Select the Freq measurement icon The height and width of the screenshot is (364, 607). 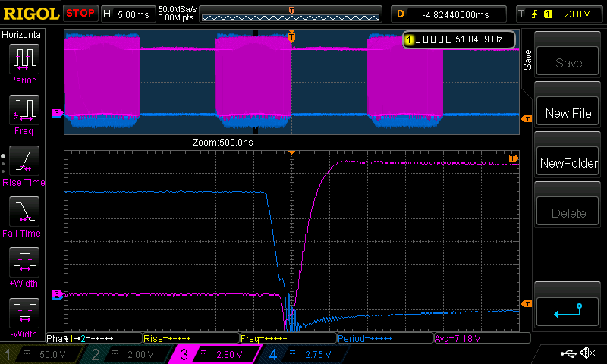pos(23,111)
